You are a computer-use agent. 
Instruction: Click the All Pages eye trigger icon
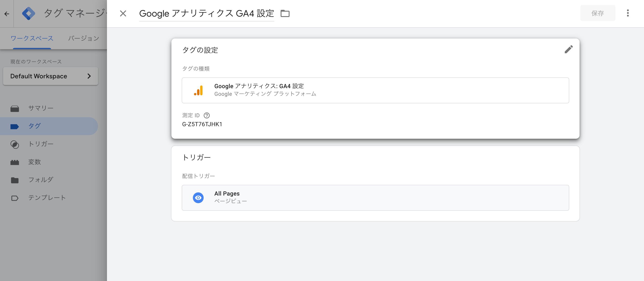(198, 198)
